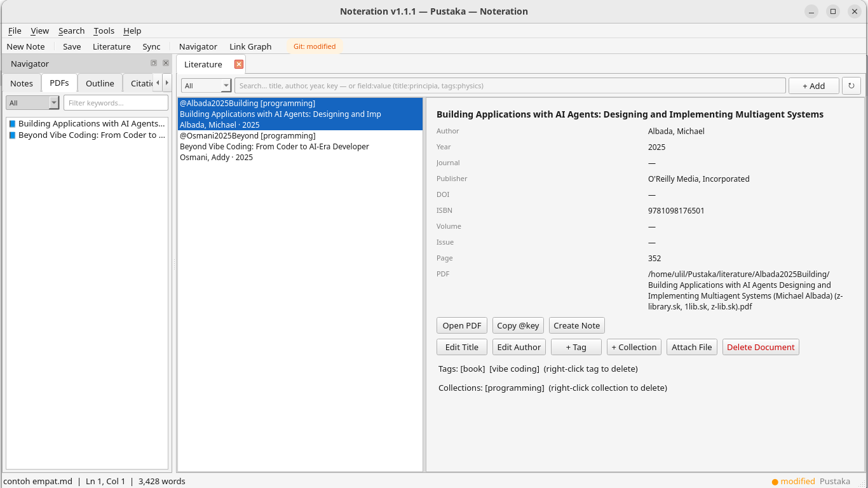Viewport: 868px width, 488px height.
Task: Click the orange modified status indicator
Action: pos(794,481)
